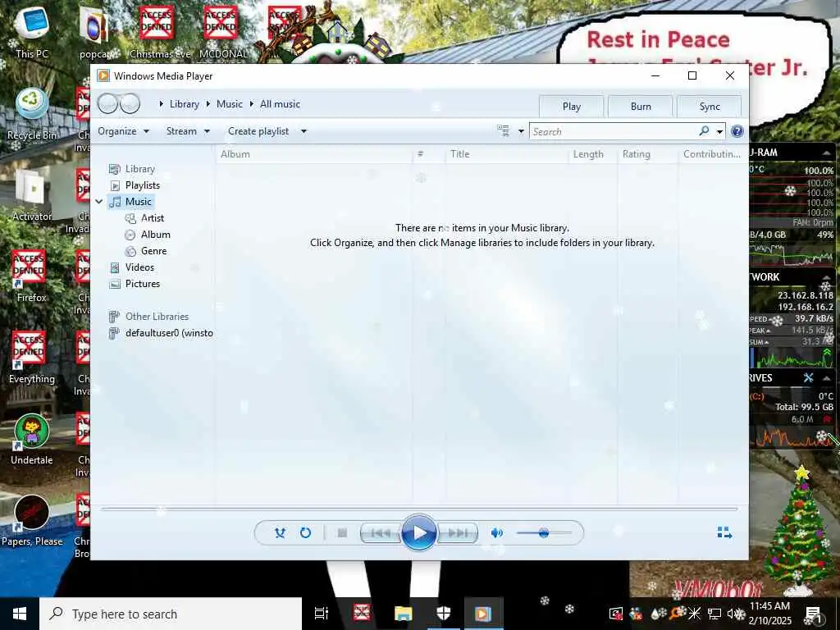
Task: Switch to Now Playing view
Action: 724,532
